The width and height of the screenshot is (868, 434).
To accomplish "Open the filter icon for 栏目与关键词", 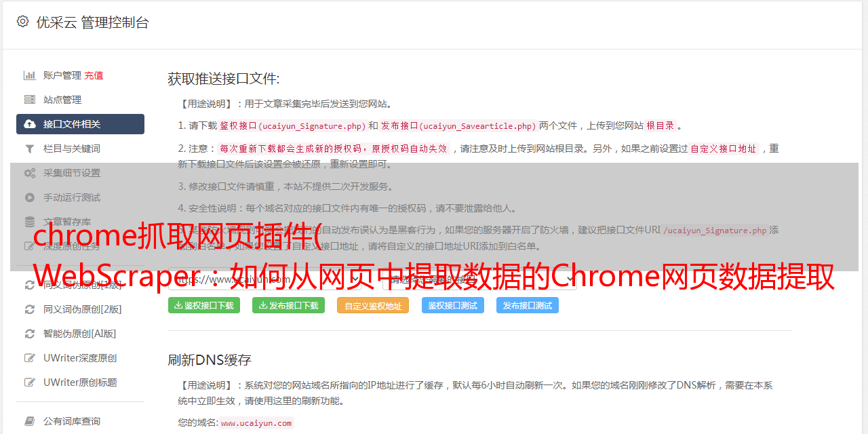I will point(30,149).
